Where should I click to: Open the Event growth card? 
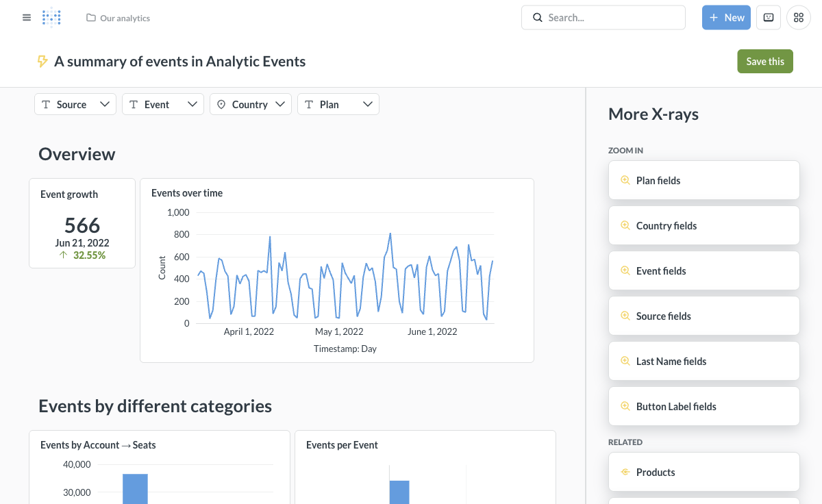82,223
